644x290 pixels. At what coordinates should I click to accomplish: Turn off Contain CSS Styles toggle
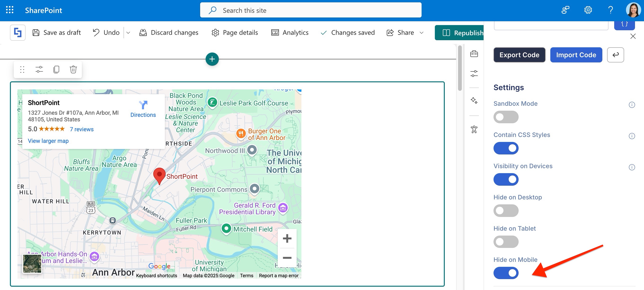tap(506, 148)
